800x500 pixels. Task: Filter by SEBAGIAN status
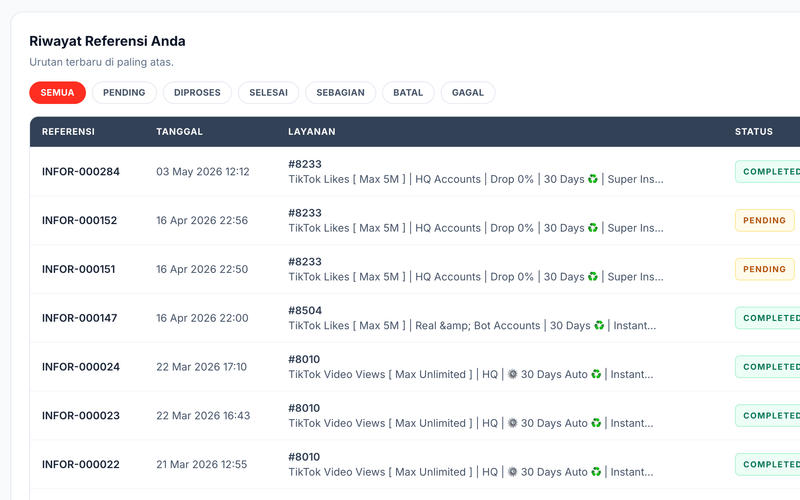tap(340, 92)
